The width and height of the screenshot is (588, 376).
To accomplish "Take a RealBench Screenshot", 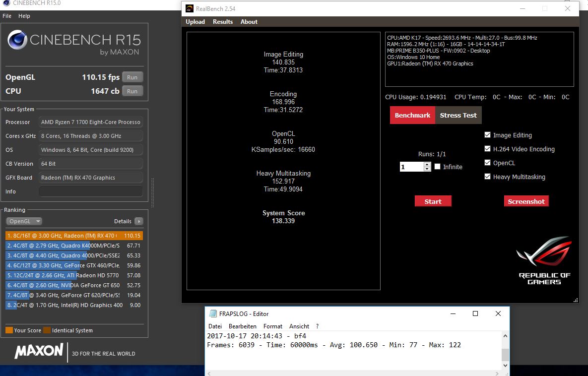I will 526,201.
